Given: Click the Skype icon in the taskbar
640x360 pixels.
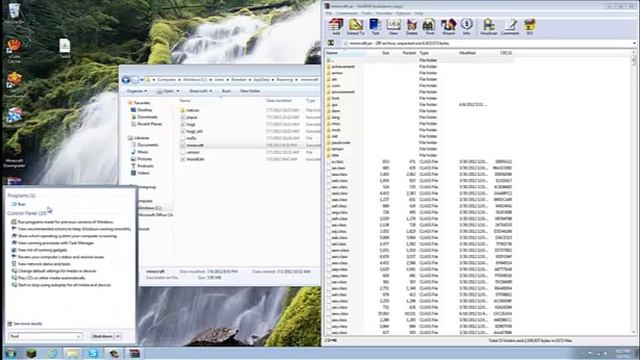Looking at the screenshot, I should click(93, 353).
